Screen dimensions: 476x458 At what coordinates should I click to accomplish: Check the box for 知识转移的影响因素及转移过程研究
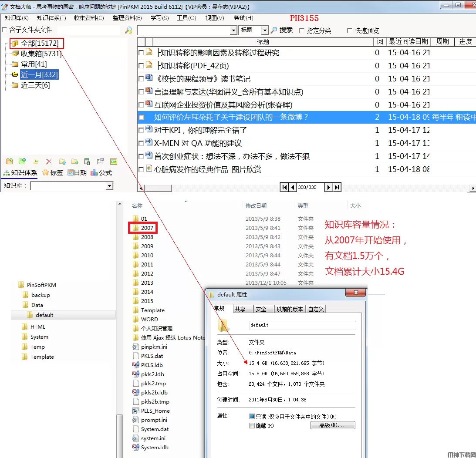[x=141, y=53]
